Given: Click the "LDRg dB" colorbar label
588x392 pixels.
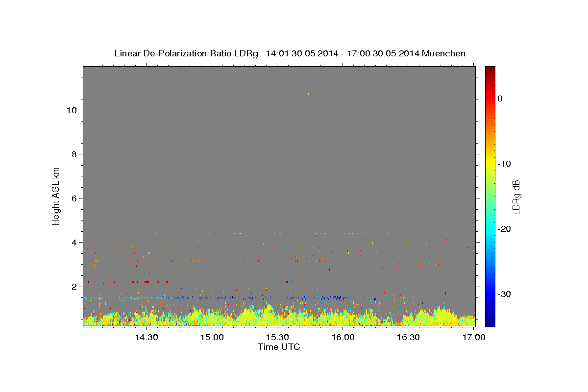Looking at the screenshot, I should click(515, 197).
